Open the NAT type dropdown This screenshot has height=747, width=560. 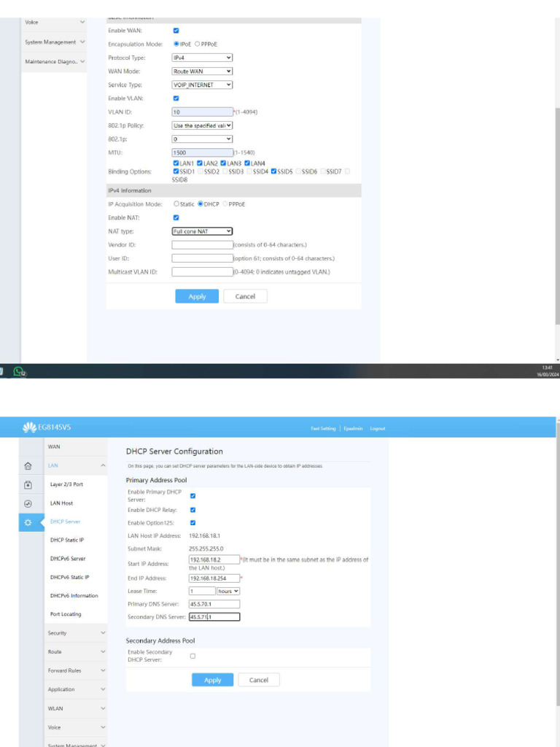(202, 231)
